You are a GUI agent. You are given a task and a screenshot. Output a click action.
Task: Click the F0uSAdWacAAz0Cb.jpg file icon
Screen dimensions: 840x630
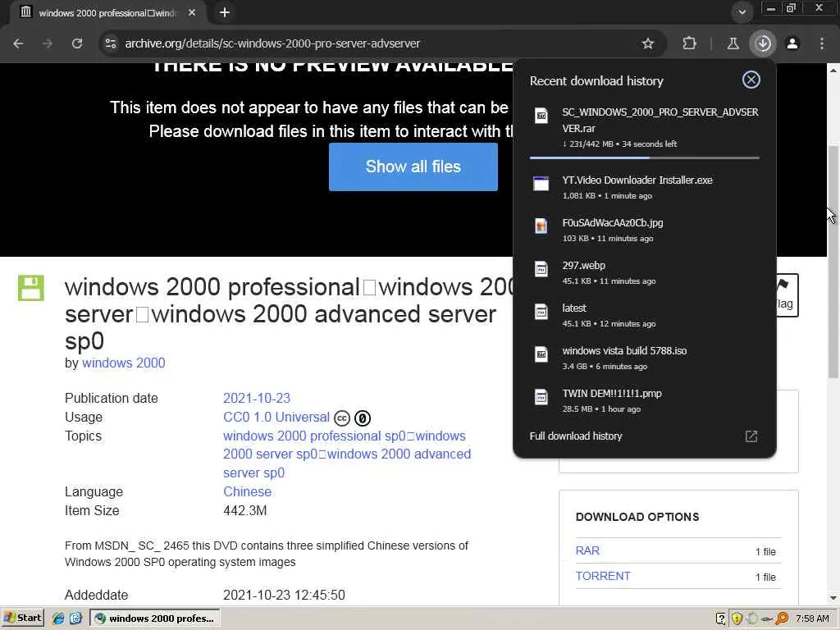click(x=541, y=226)
